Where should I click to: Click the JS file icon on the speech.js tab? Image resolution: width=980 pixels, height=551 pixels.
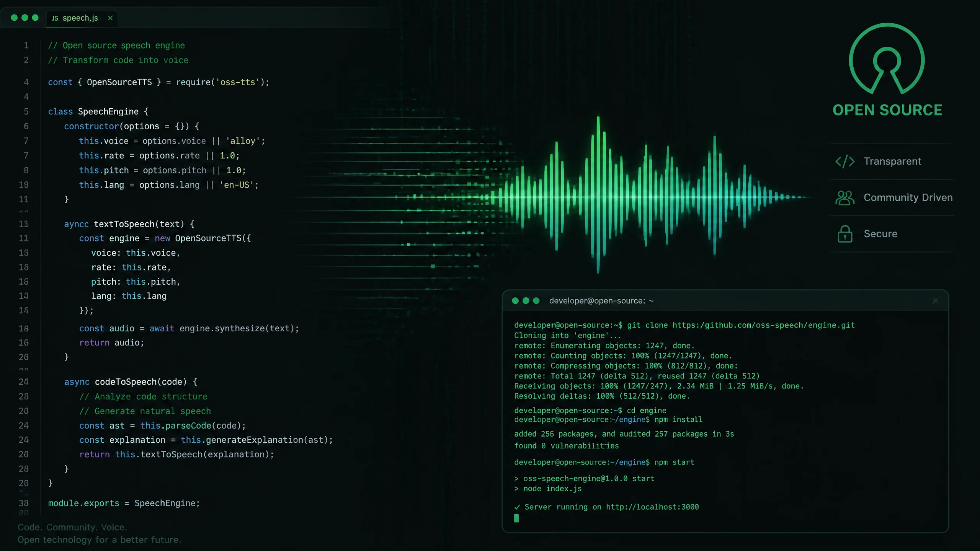[55, 18]
